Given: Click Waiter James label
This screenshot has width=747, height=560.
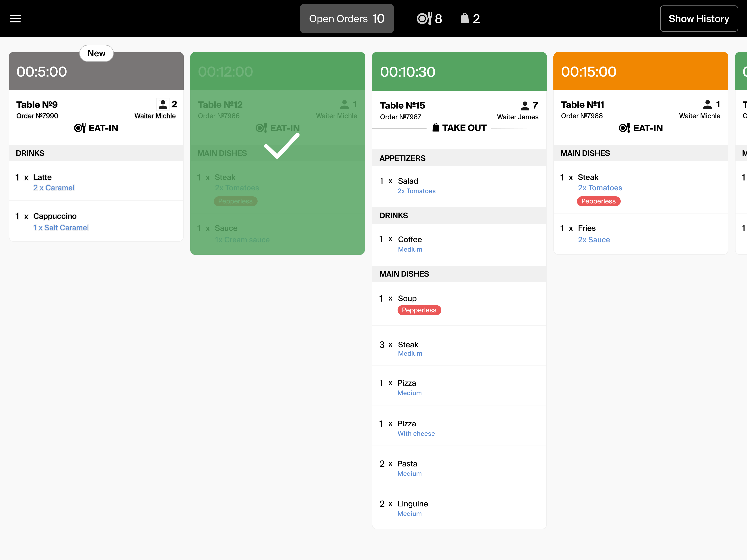Looking at the screenshot, I should (x=517, y=117).
